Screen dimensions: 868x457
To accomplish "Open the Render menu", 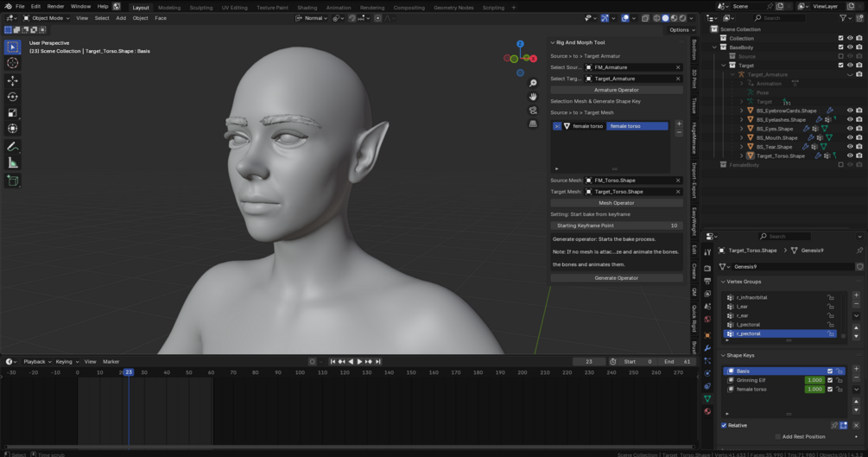I will click(55, 6).
